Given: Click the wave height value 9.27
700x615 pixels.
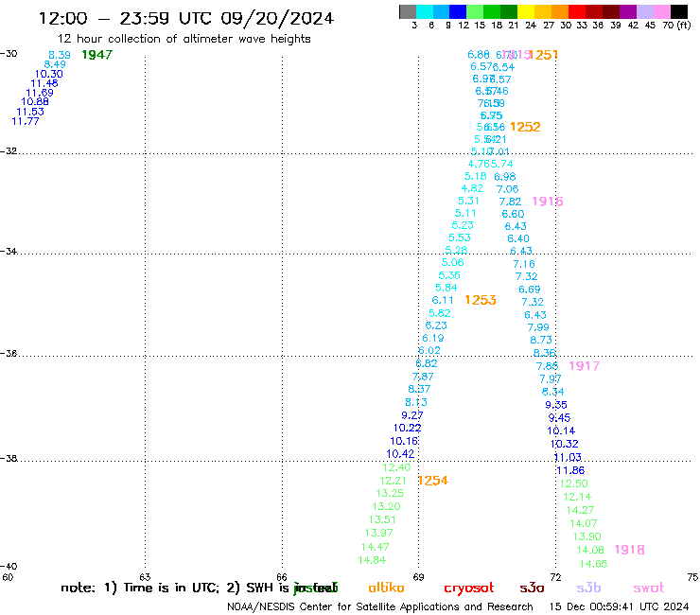Looking at the screenshot, I should [412, 415].
